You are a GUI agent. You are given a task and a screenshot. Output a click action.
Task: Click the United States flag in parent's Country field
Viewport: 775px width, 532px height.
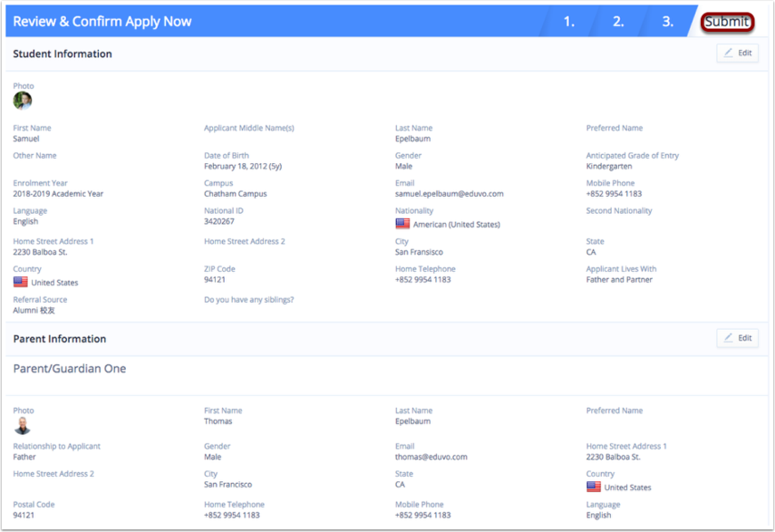point(594,487)
